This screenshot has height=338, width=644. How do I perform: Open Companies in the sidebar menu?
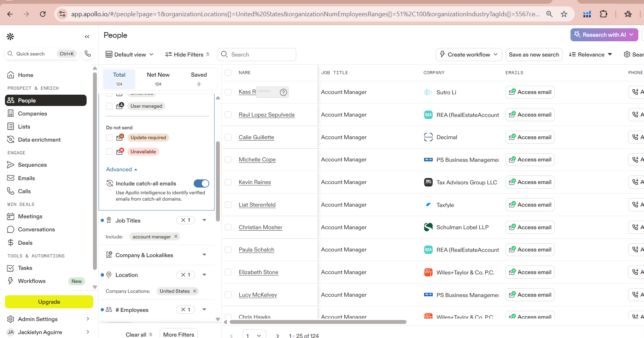pyautogui.click(x=33, y=113)
